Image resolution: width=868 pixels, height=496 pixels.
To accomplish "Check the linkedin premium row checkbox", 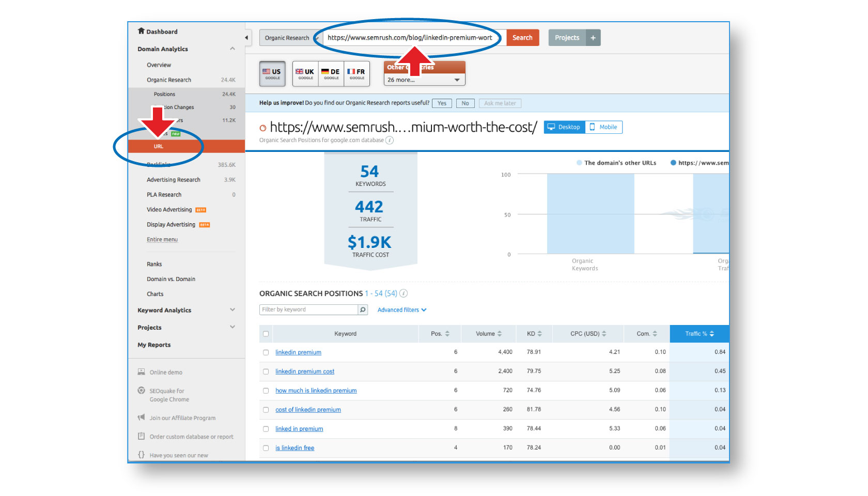I will click(x=266, y=352).
